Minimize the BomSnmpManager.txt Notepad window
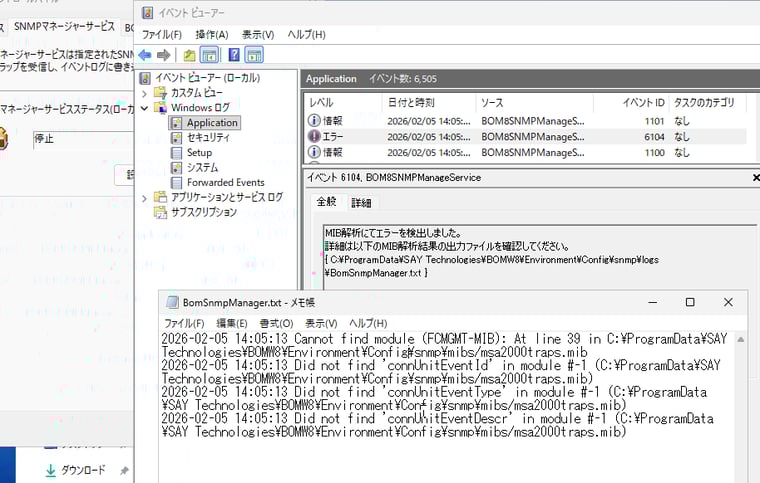The height and width of the screenshot is (483, 760). [653, 302]
